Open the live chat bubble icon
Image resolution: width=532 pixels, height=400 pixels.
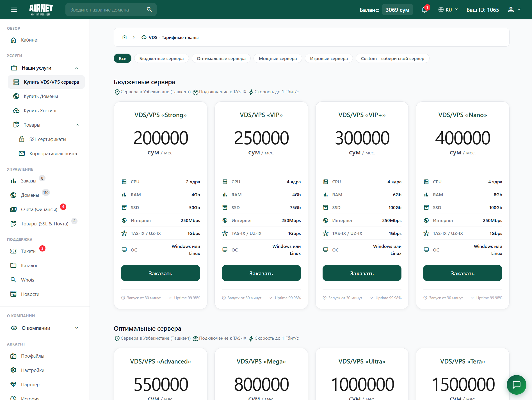(516, 385)
